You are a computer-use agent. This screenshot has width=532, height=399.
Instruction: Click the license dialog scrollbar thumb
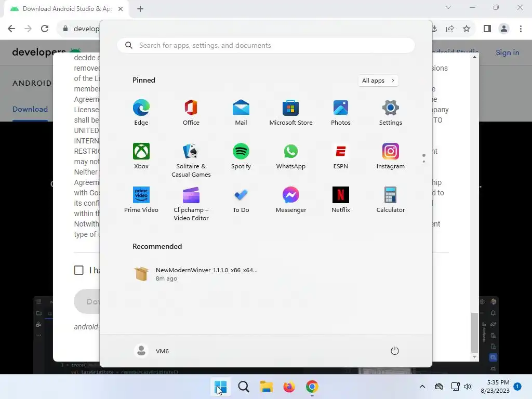pos(474,332)
